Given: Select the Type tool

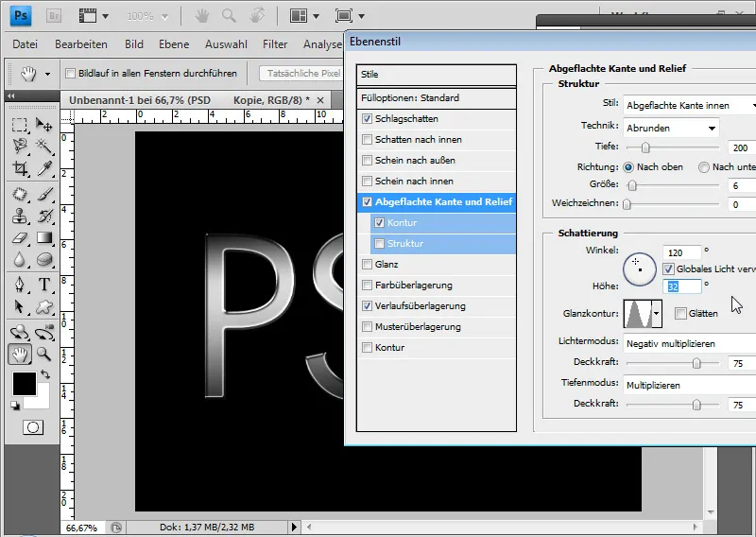Looking at the screenshot, I should tap(43, 285).
